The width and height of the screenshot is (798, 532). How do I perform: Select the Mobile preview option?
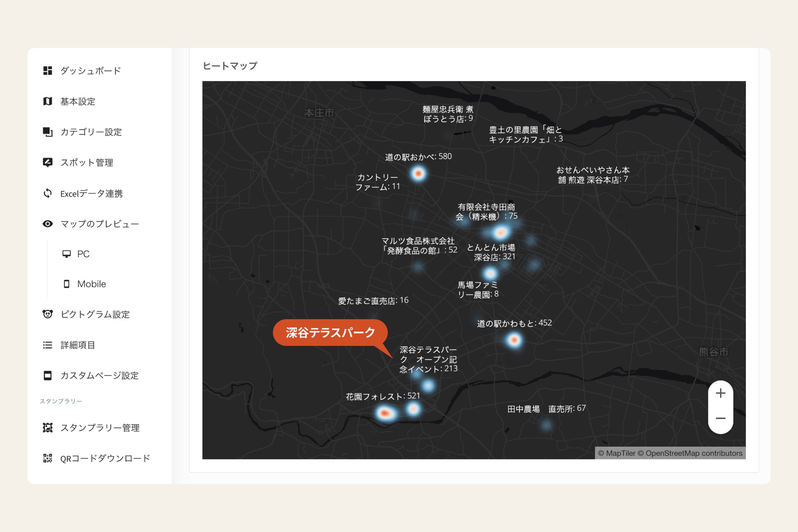pyautogui.click(x=91, y=284)
